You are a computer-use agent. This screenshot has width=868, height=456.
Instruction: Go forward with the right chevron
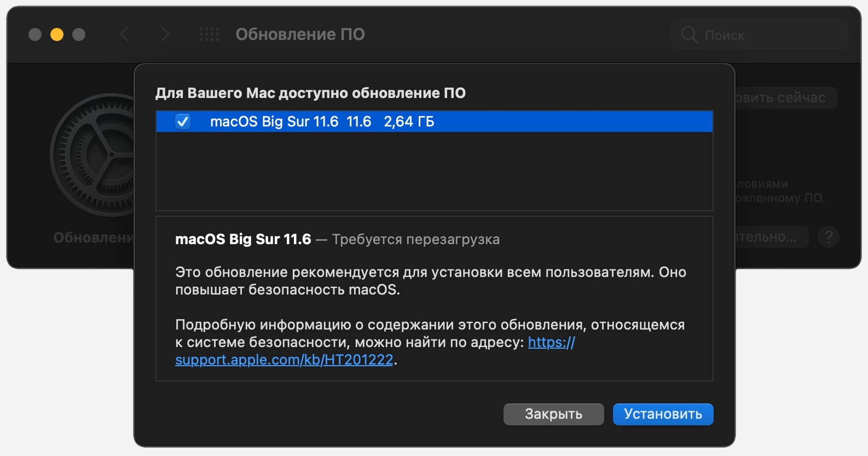pos(164,34)
